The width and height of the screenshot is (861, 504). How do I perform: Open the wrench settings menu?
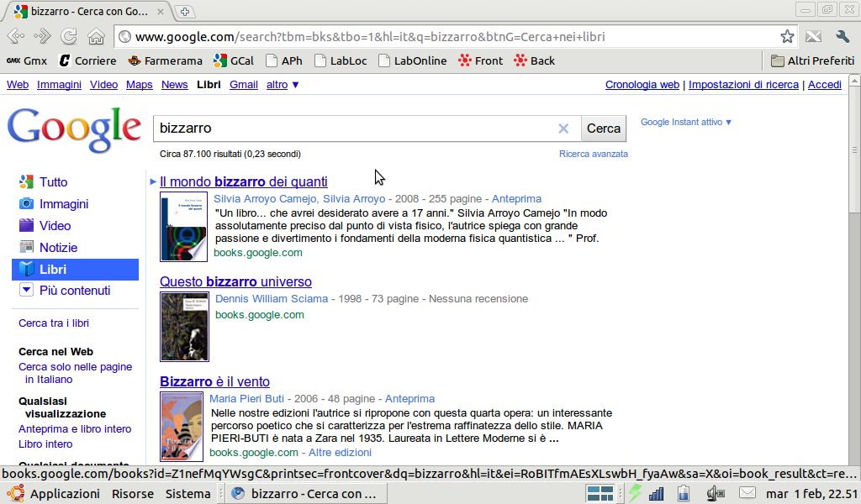click(843, 37)
